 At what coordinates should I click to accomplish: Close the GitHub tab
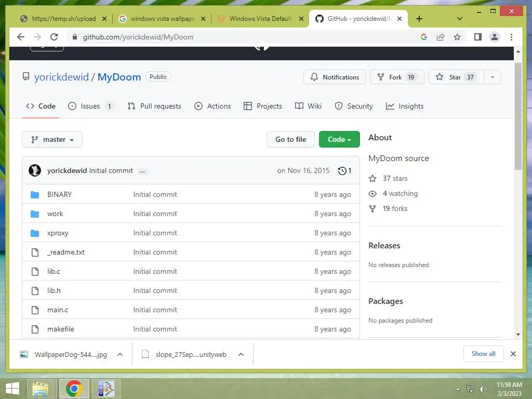[400, 19]
